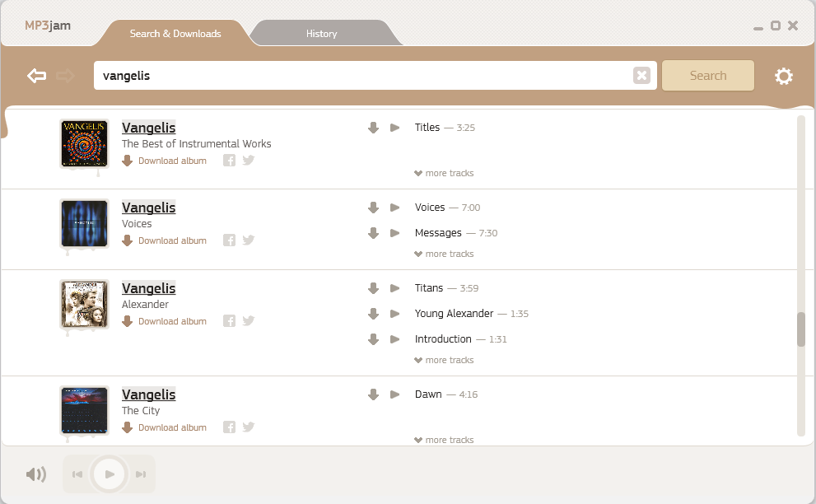The image size is (816, 504).
Task: Expand more tracks for The City album
Action: [444, 440]
